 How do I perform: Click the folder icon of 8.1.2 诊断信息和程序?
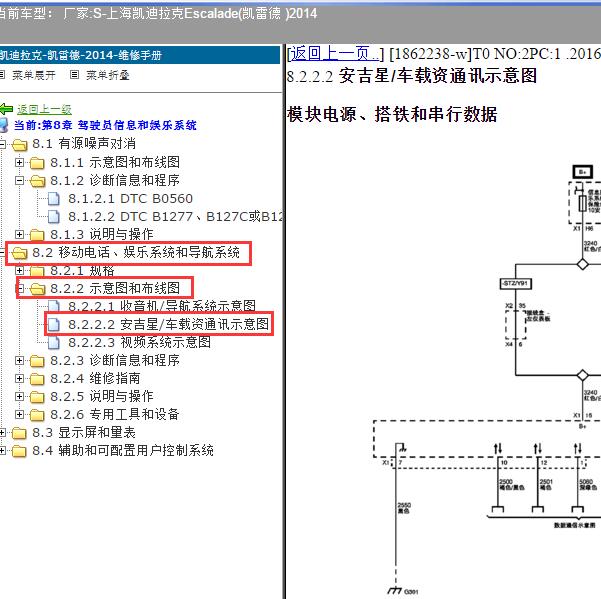37,181
